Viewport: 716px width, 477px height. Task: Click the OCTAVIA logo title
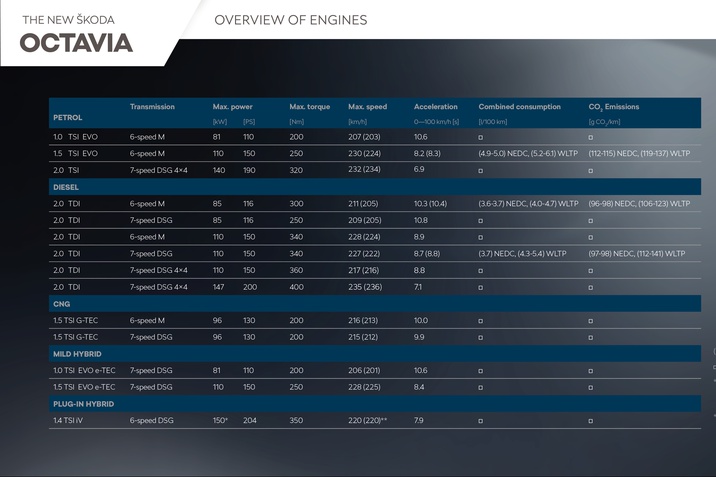click(x=76, y=43)
